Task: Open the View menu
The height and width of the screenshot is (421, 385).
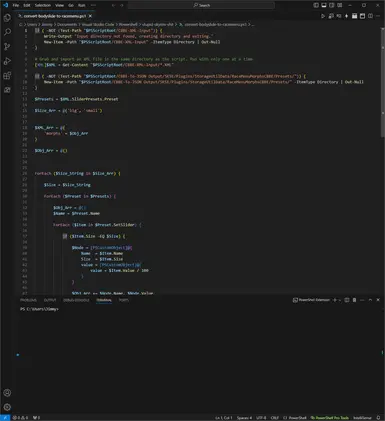Action: point(59,5)
